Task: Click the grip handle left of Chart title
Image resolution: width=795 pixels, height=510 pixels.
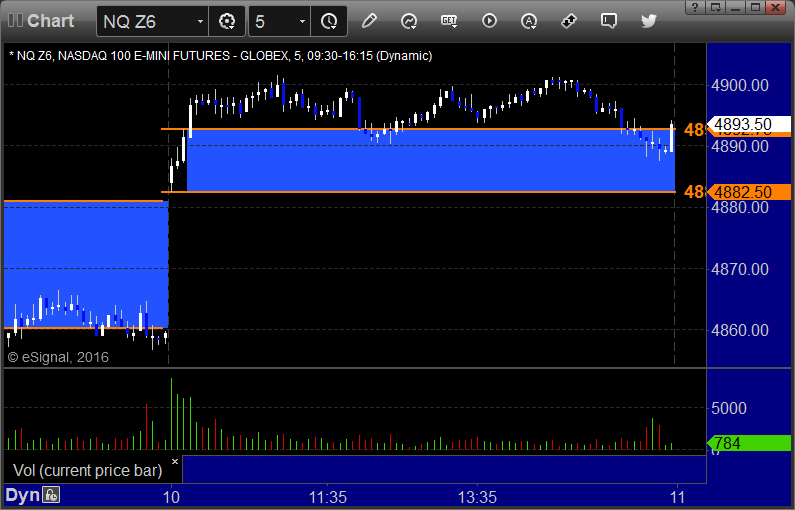Action: click(x=15, y=20)
